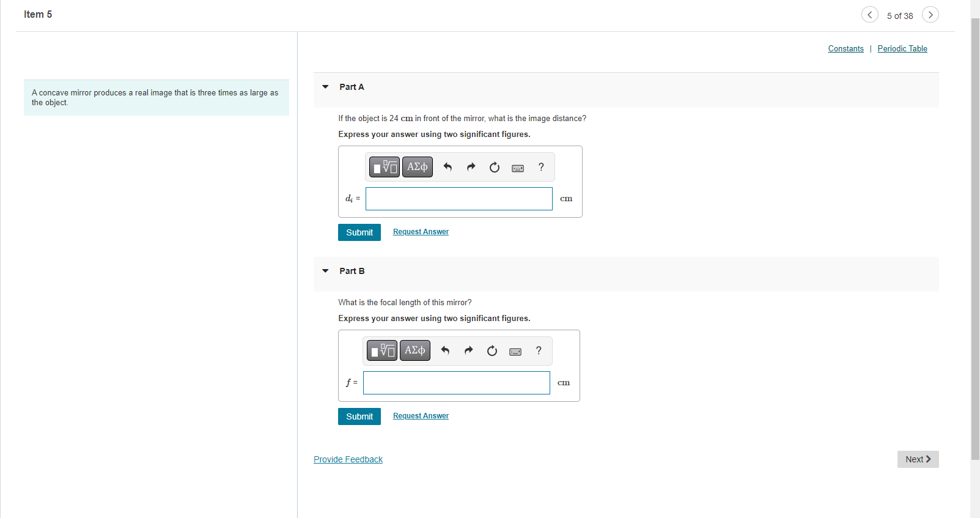Viewport: 980px width, 518px height.
Task: Collapse the Part A section
Action: point(325,87)
